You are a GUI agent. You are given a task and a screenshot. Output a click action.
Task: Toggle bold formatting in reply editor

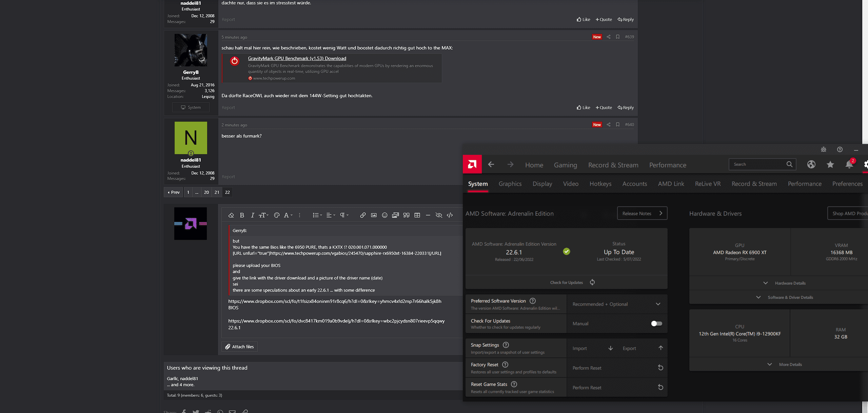click(242, 215)
